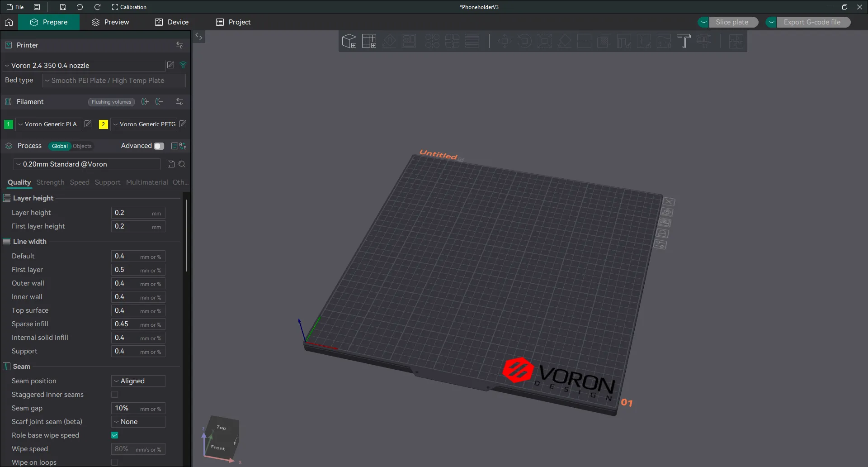
Task: Click the redo arrow icon
Action: (97, 7)
